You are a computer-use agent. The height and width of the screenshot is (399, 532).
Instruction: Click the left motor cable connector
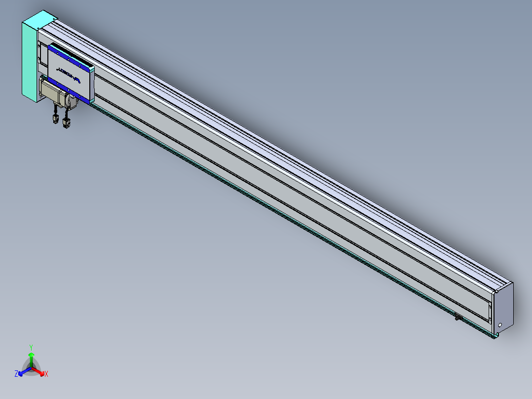(56, 119)
